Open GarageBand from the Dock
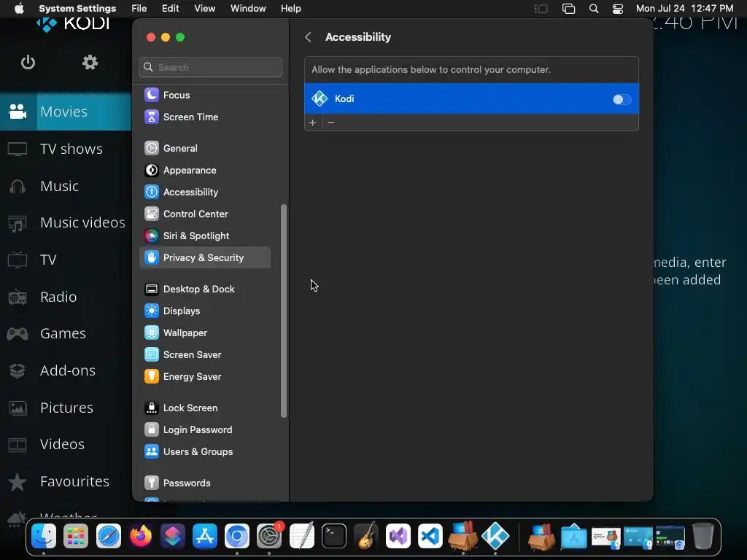747x560 pixels. [x=366, y=536]
